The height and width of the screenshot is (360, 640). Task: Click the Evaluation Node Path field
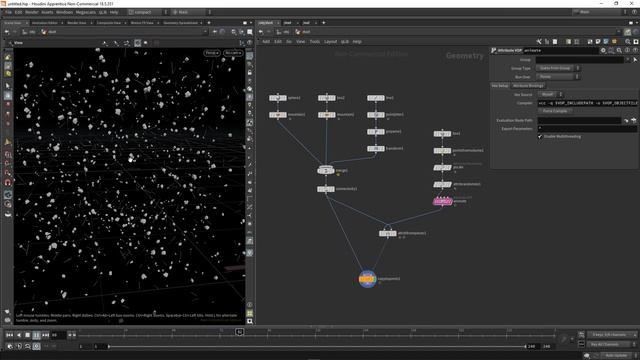pyautogui.click(x=579, y=120)
